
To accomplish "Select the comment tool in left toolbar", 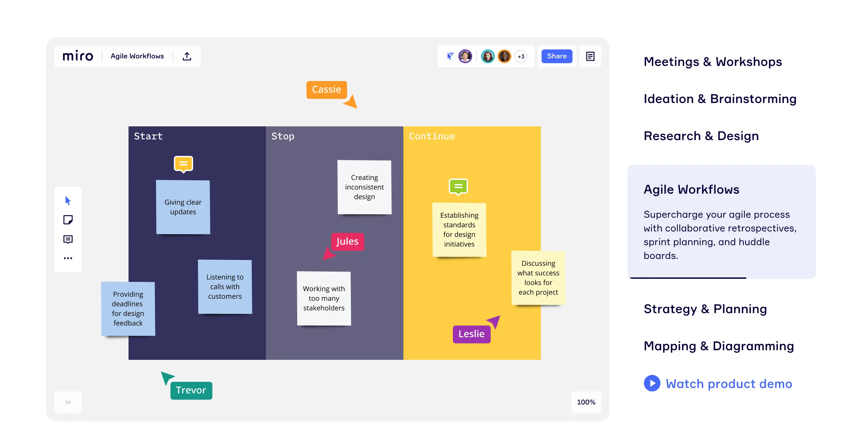I will coord(68,239).
